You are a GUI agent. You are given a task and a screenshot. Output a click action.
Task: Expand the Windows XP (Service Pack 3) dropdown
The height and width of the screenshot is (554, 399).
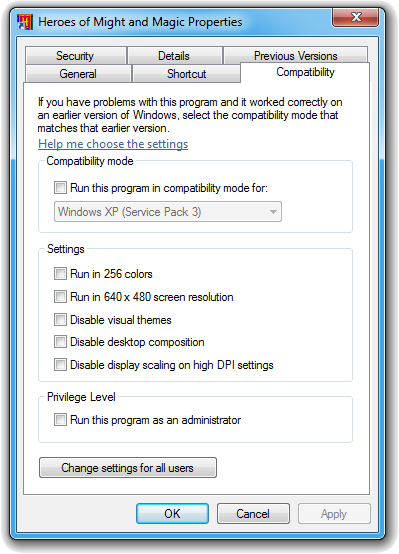(x=168, y=212)
